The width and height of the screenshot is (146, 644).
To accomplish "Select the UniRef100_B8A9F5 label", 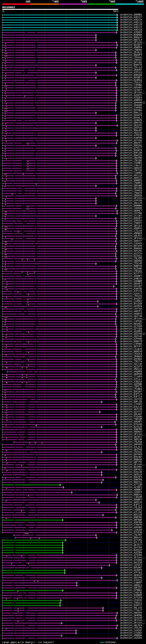I will (x=131, y=55).
